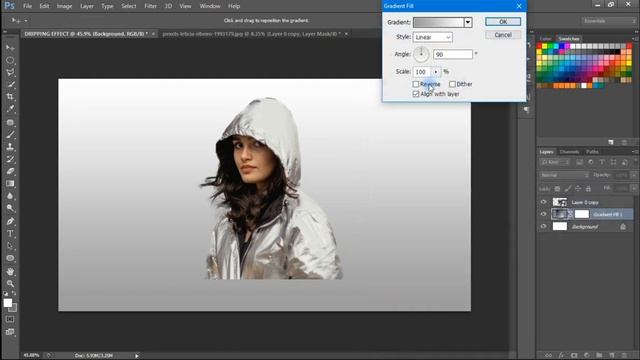The width and height of the screenshot is (640, 360).
Task: Select the Zoom tool
Action: 10,284
